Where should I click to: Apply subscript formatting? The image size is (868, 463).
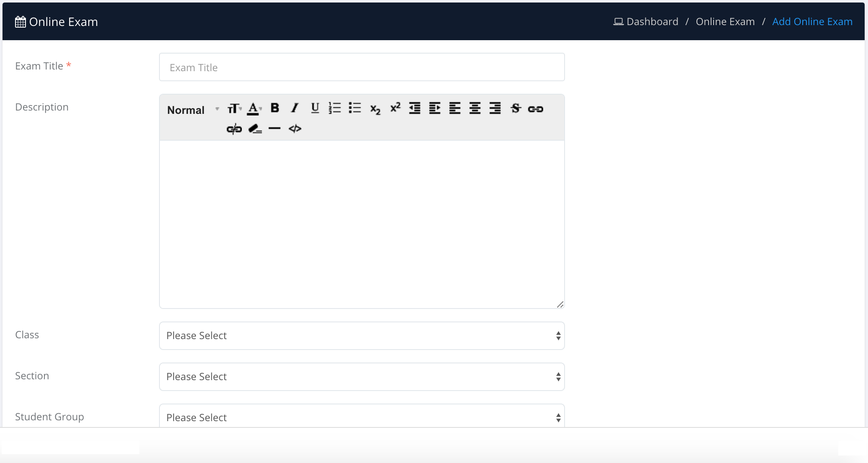[375, 109]
